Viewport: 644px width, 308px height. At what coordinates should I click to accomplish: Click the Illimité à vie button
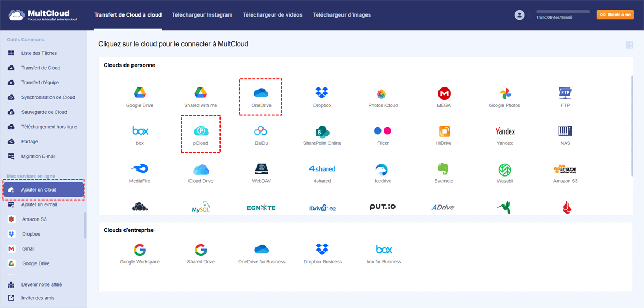click(615, 15)
